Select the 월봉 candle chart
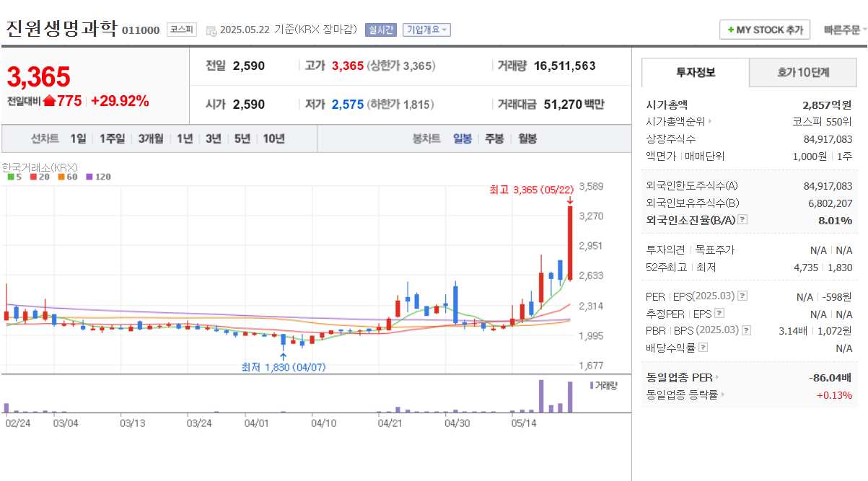Image resolution: width=868 pixels, height=481 pixels. click(x=527, y=138)
